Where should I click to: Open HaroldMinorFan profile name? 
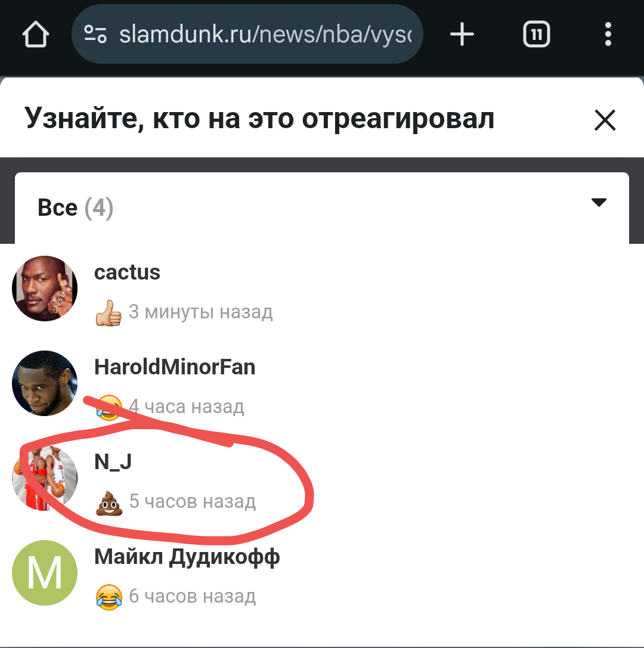(175, 367)
